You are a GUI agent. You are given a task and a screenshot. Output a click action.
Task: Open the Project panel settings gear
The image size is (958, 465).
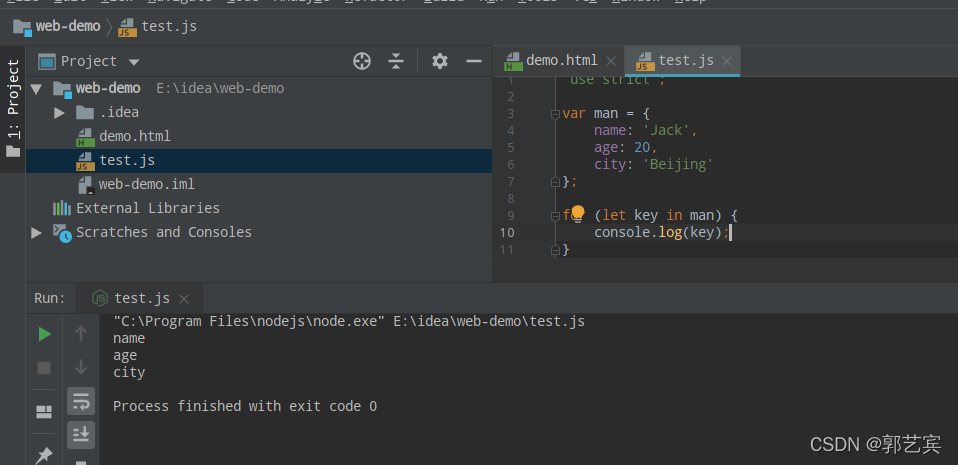[x=440, y=61]
